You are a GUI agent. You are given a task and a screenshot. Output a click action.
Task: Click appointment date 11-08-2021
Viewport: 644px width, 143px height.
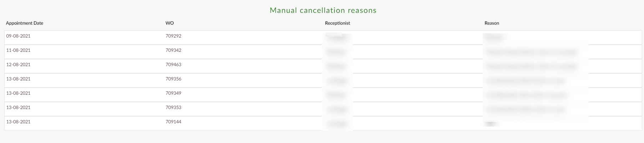(18, 50)
